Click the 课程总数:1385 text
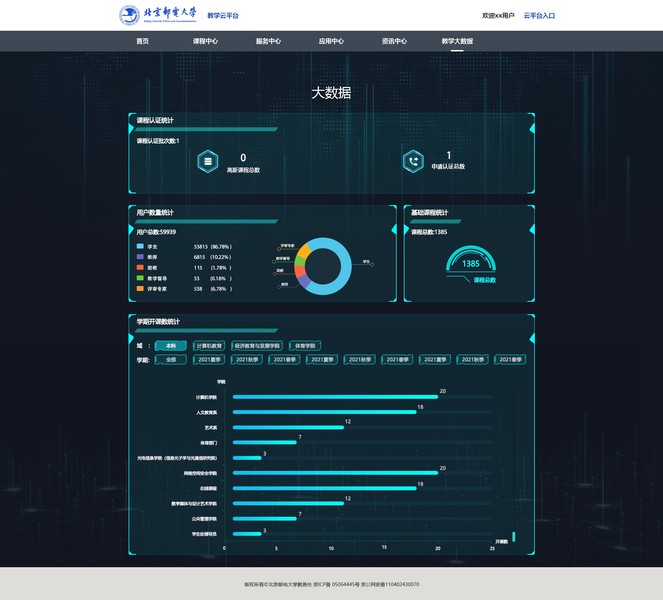The width and height of the screenshot is (663, 600). [429, 232]
